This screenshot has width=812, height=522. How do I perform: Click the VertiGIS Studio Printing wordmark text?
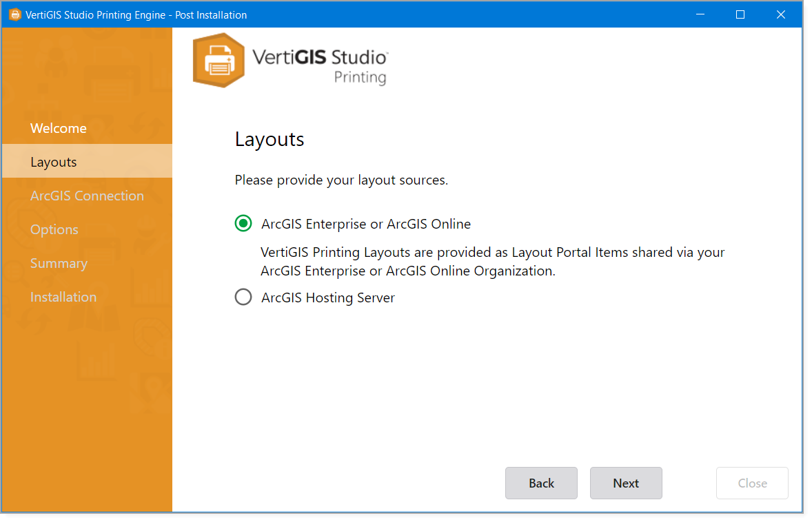click(x=320, y=65)
